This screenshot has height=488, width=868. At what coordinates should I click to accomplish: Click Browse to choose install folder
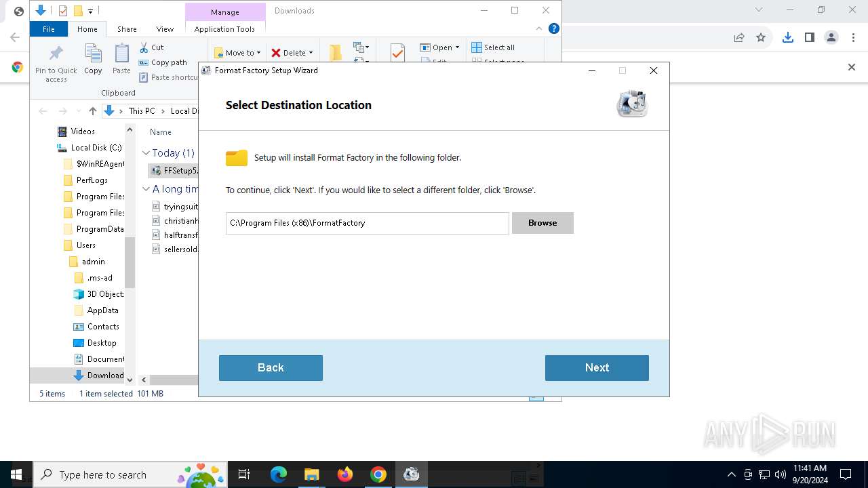tap(542, 222)
